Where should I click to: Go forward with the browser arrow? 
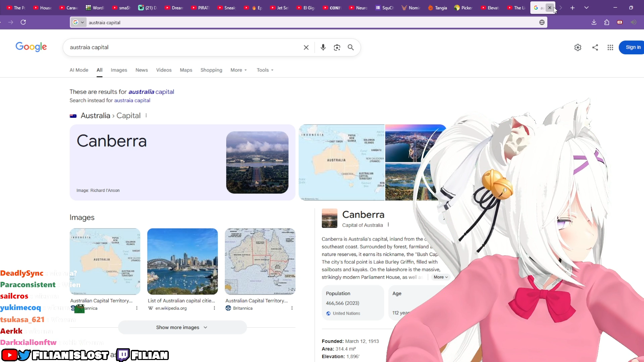[11, 22]
